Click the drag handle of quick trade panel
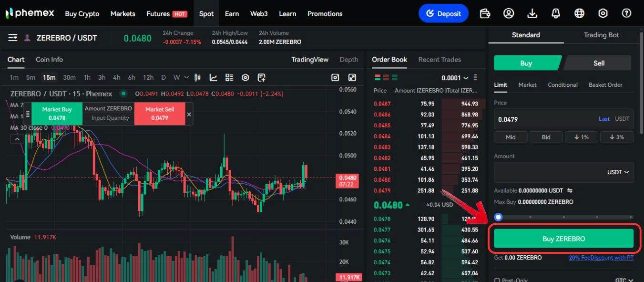 tap(28, 114)
